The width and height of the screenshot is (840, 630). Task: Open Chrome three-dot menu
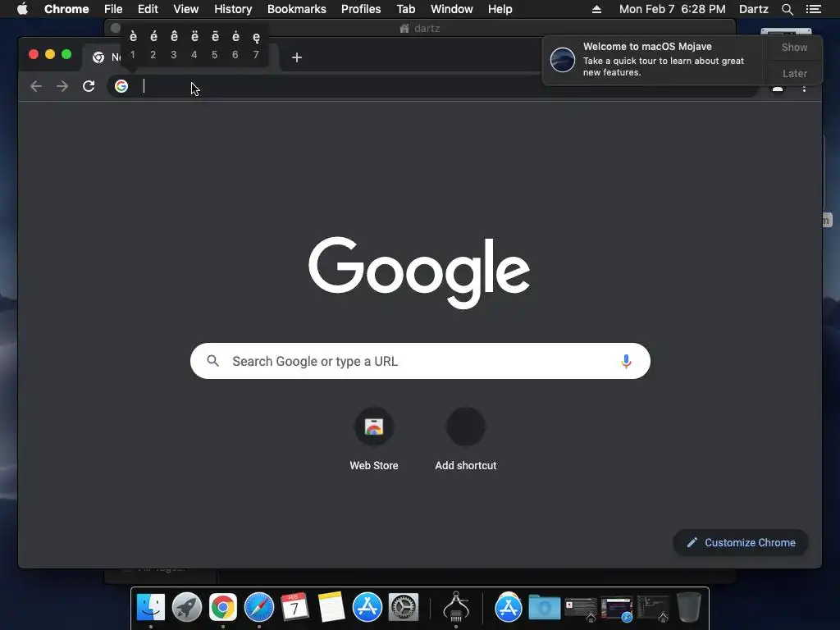click(804, 89)
